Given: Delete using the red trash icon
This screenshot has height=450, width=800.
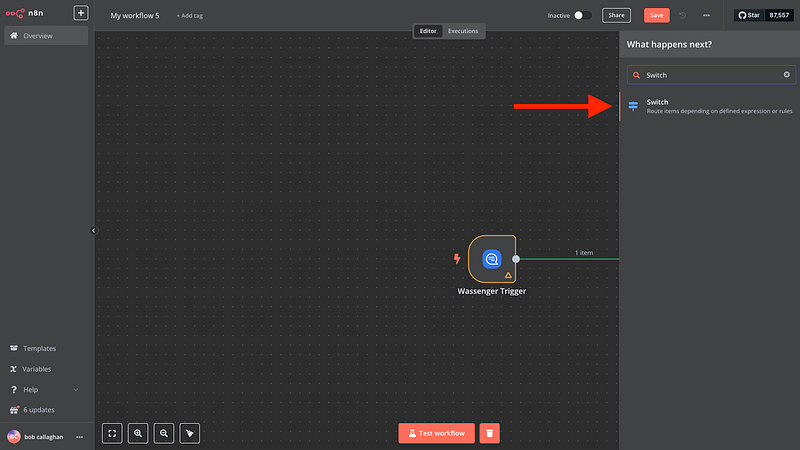Looking at the screenshot, I should click(489, 433).
